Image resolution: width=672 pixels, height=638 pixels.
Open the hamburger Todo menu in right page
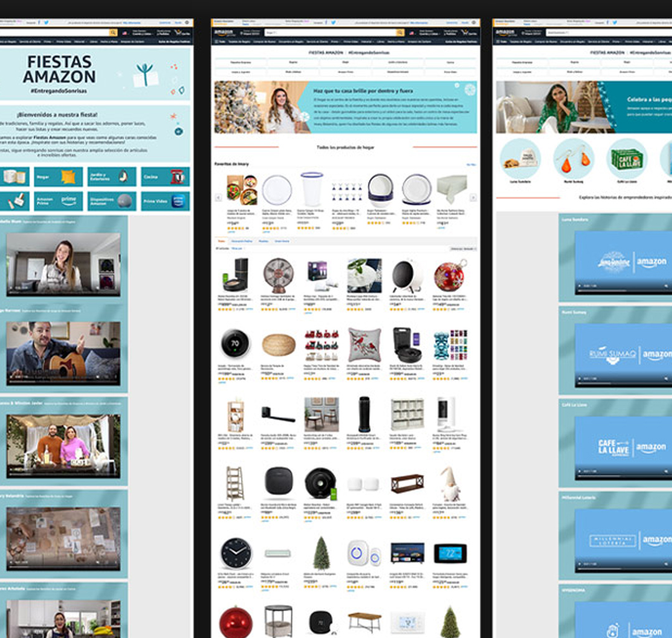click(x=501, y=42)
